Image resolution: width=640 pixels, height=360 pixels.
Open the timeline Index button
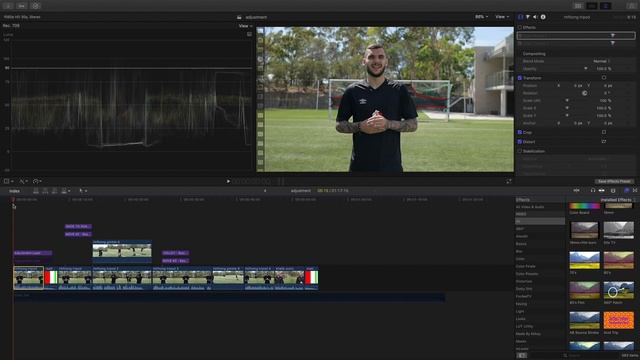14,191
